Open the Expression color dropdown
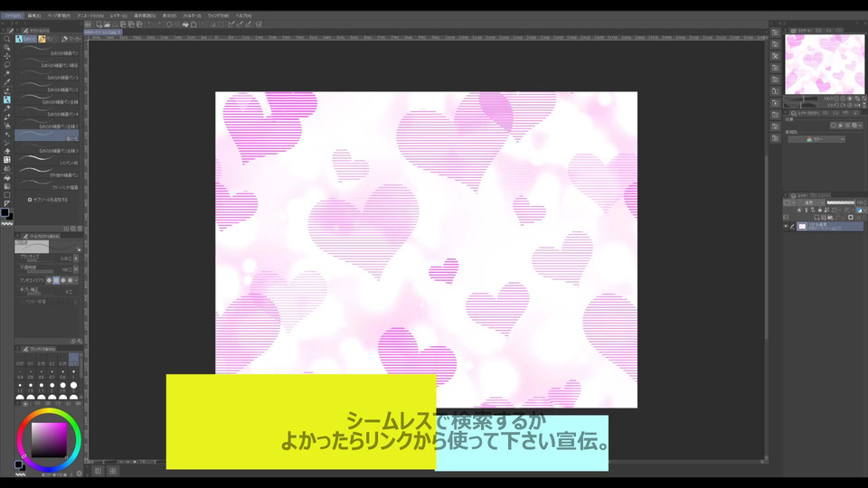This screenshot has width=868, height=488. pyautogui.click(x=816, y=139)
